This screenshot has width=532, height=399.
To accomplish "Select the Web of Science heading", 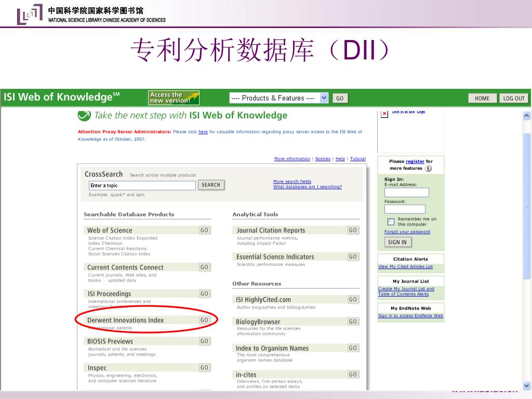I will (x=110, y=230).
